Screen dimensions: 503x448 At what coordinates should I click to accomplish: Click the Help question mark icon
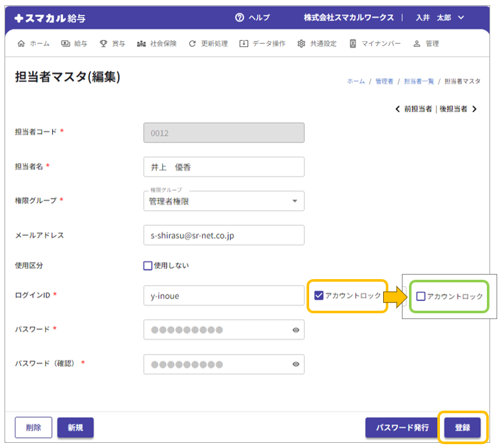[x=240, y=17]
